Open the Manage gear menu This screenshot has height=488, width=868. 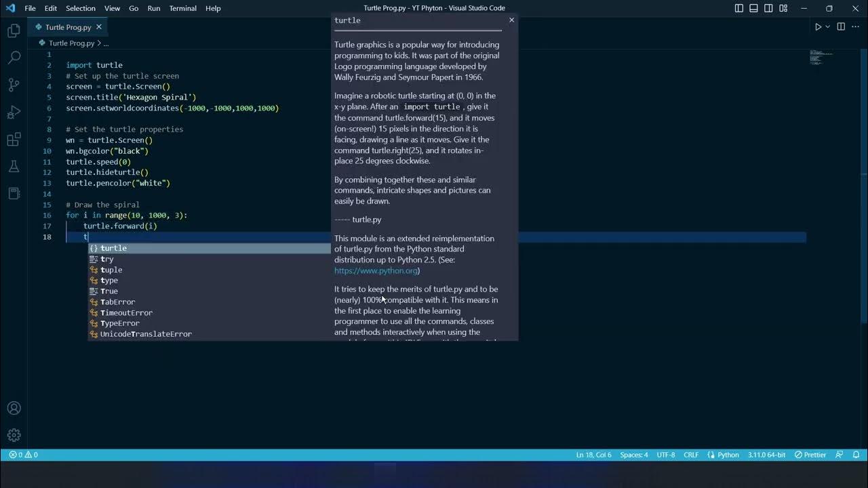pos(14,435)
